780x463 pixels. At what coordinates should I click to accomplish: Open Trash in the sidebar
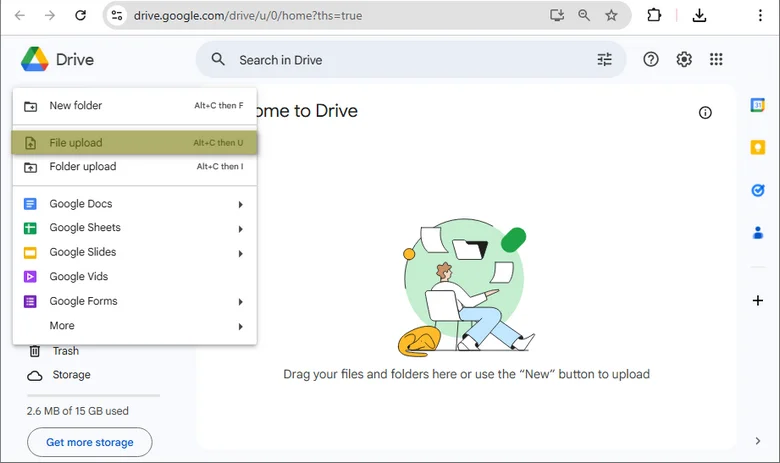coord(66,351)
